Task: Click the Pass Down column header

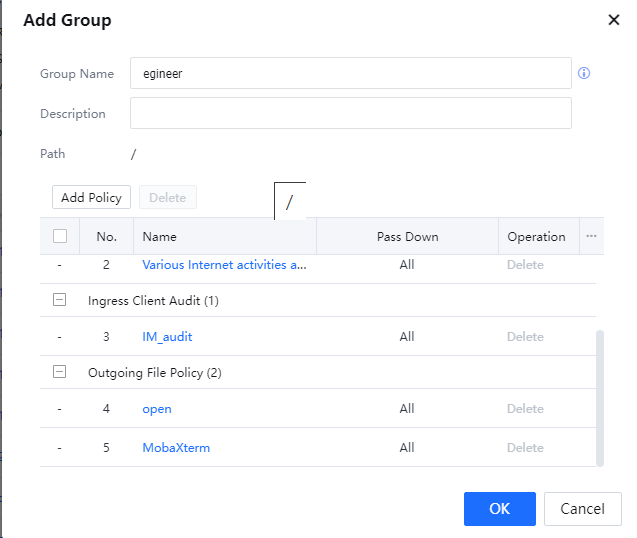Action: coord(407,237)
